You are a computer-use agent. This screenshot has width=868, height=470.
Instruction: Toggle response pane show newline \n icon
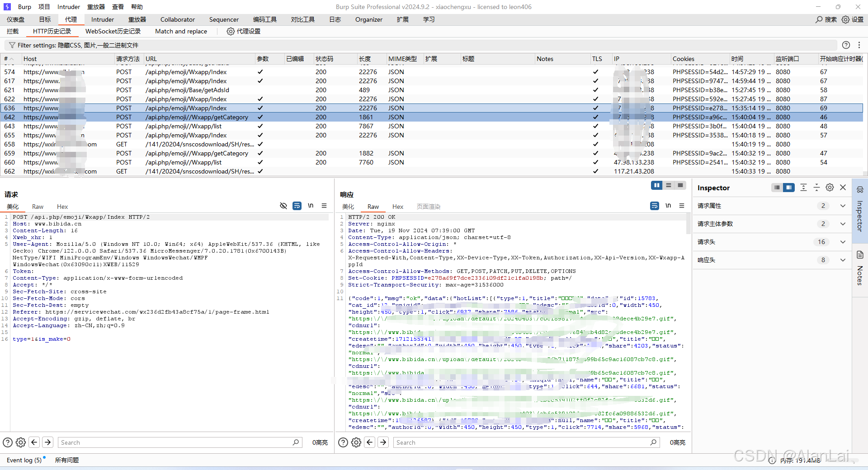click(x=668, y=206)
